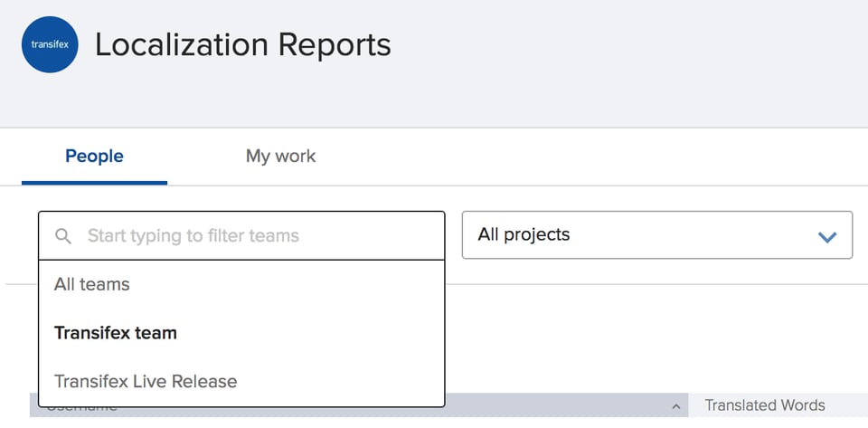868x428 pixels.
Task: Switch to the People tab
Action: pyautogui.click(x=94, y=156)
